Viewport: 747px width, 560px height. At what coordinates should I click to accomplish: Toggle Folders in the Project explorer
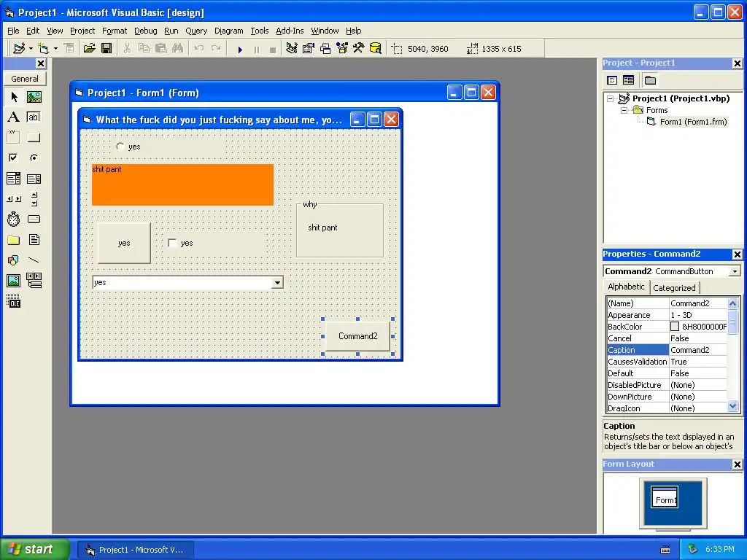[x=650, y=80]
